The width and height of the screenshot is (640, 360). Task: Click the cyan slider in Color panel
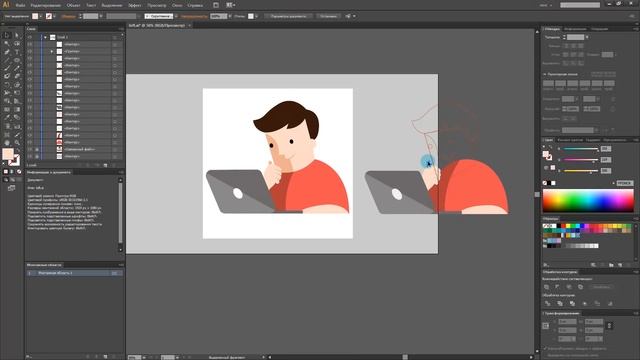(x=580, y=149)
